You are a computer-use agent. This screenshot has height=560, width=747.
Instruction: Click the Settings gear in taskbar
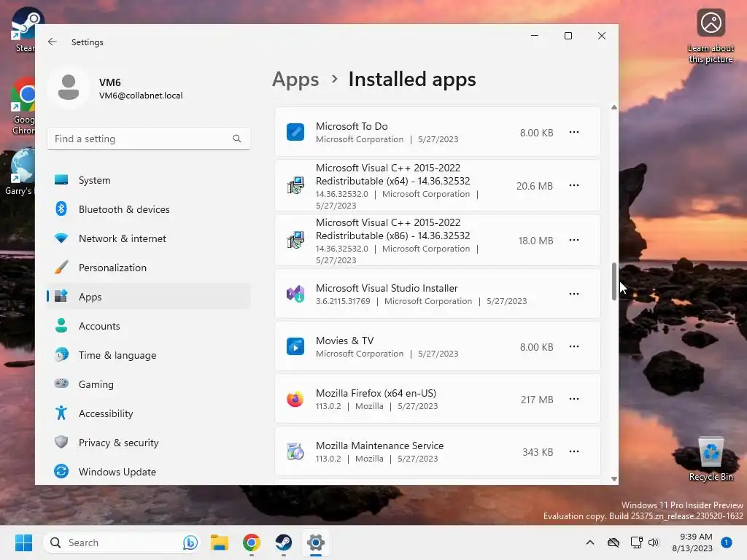(x=315, y=542)
